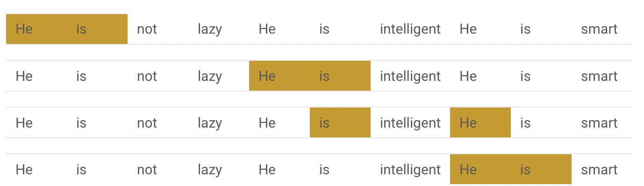Click 'intelligent' in the fourth row
Viewport: 644px width, 186px height.
coord(410,169)
